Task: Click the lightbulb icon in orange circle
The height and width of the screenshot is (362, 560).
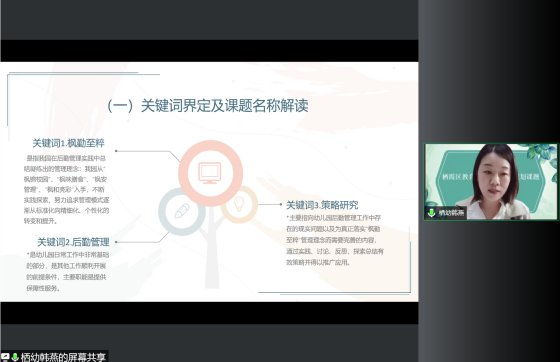Action: click(239, 204)
